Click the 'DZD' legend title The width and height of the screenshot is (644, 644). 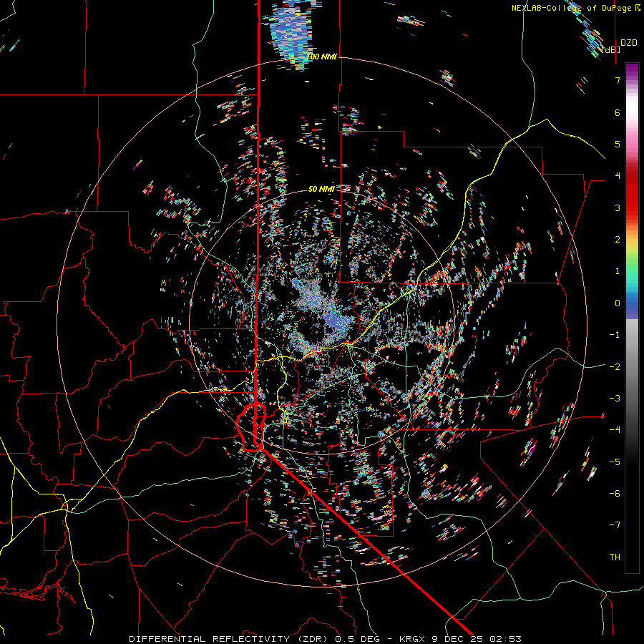click(629, 43)
